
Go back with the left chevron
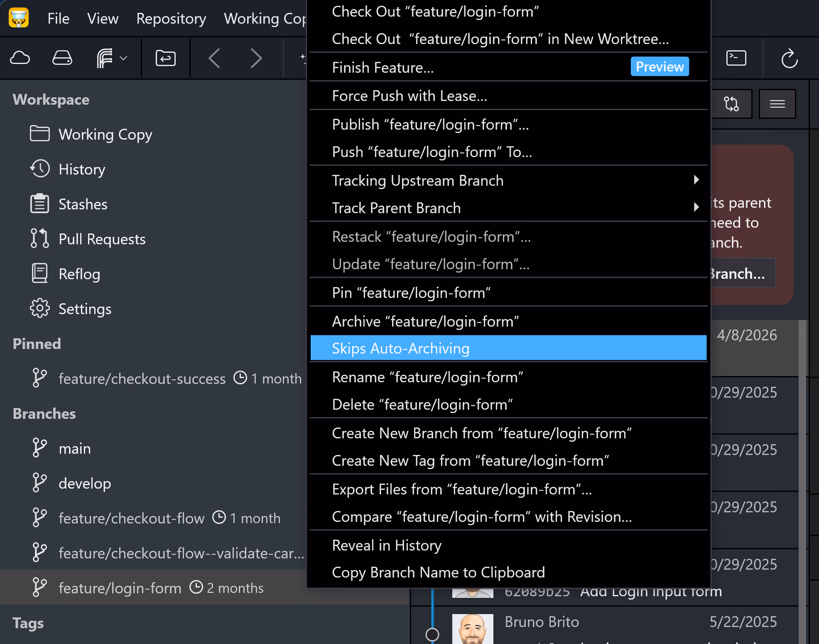(214, 58)
